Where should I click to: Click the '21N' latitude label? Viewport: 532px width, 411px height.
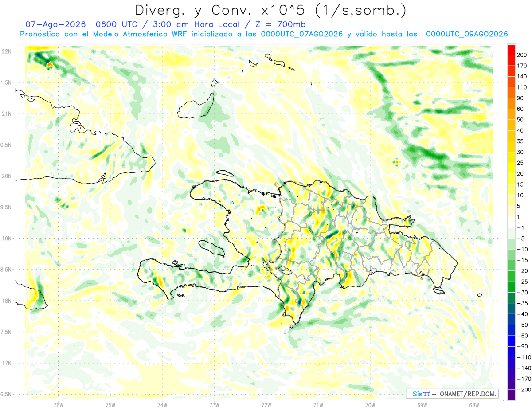(7, 114)
